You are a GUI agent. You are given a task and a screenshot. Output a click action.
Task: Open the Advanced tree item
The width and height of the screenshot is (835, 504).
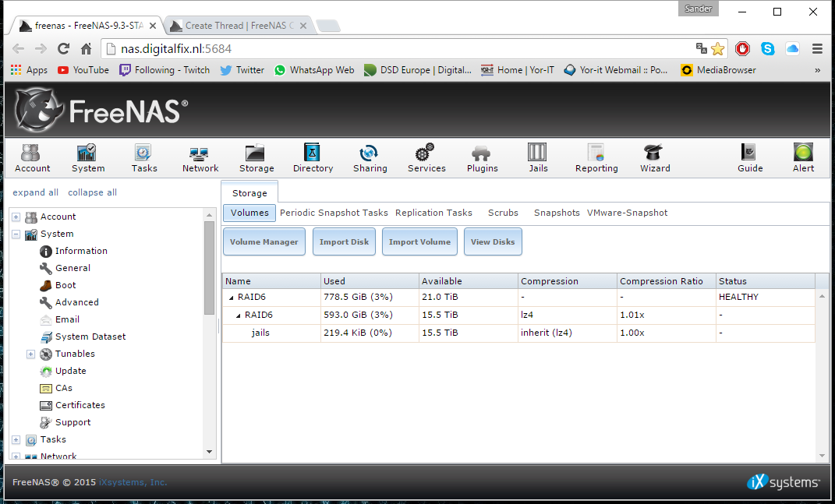[x=76, y=301]
